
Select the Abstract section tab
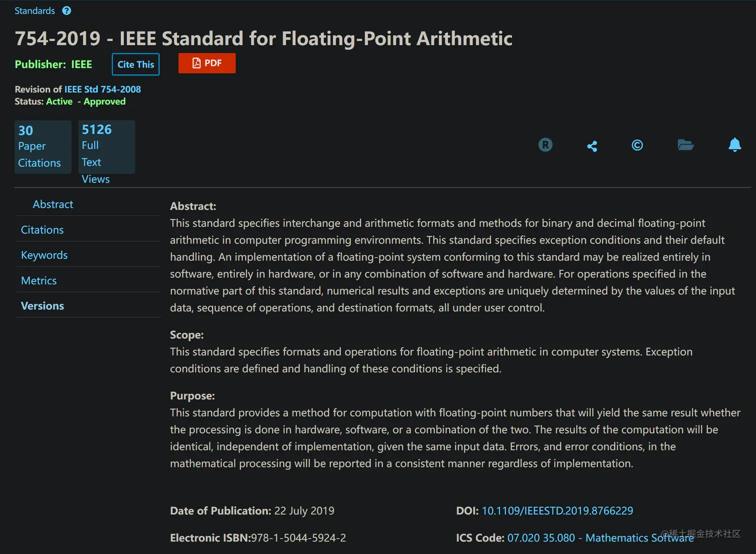tap(52, 204)
